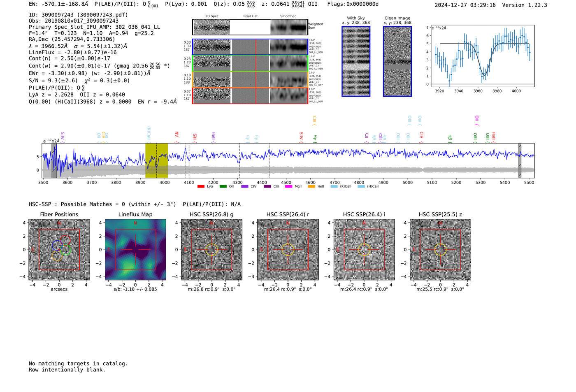Click the green Hβ line marker
The image size is (576, 392).
(450, 139)
